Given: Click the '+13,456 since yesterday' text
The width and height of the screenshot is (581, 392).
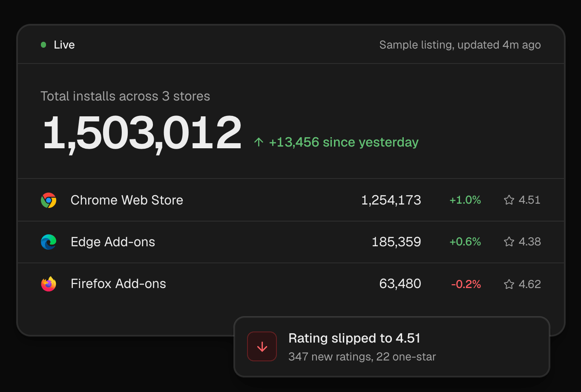Looking at the screenshot, I should [344, 142].
